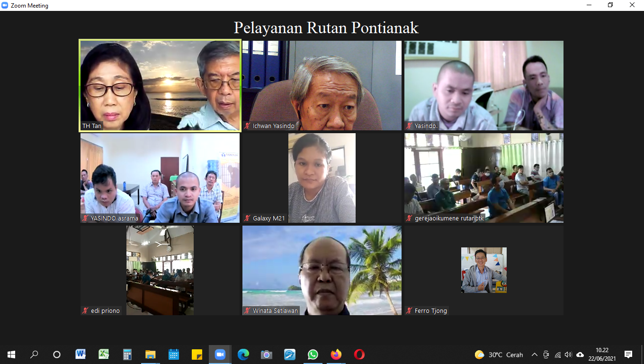
Task: Open Microsoft Excel from the taskbar
Action: pyautogui.click(x=104, y=355)
